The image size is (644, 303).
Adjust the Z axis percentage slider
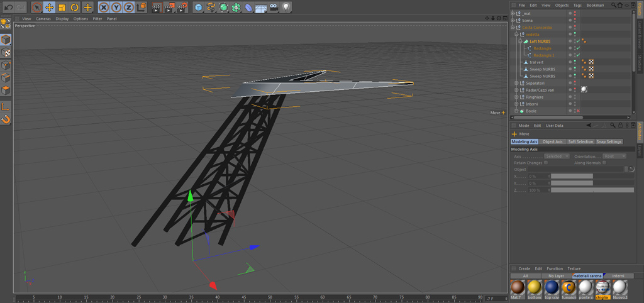point(592,190)
